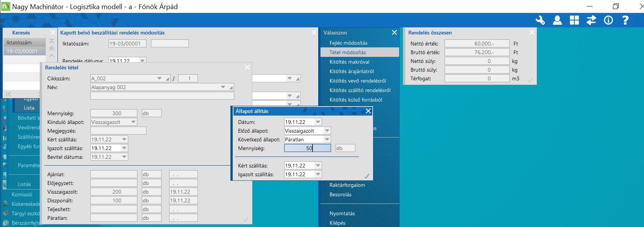Click the Tárgyi eszköz sidebar icon
This screenshot has width=644, height=227.
5,213
